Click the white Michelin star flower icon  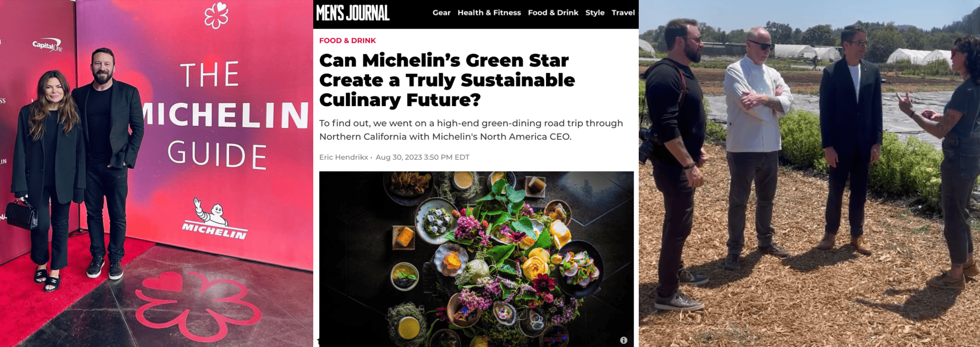pos(217,15)
